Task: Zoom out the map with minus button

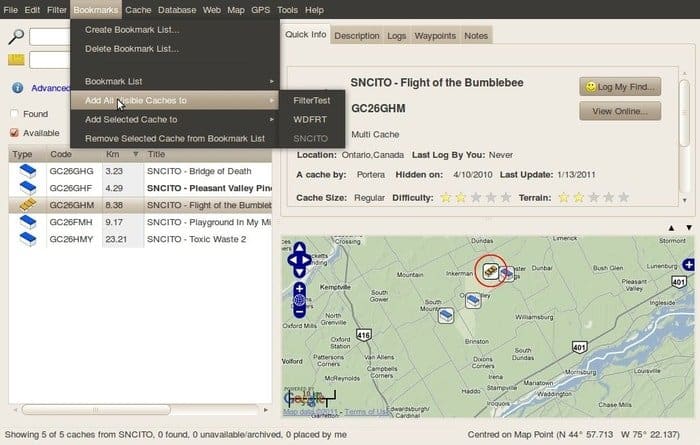Action: click(300, 312)
